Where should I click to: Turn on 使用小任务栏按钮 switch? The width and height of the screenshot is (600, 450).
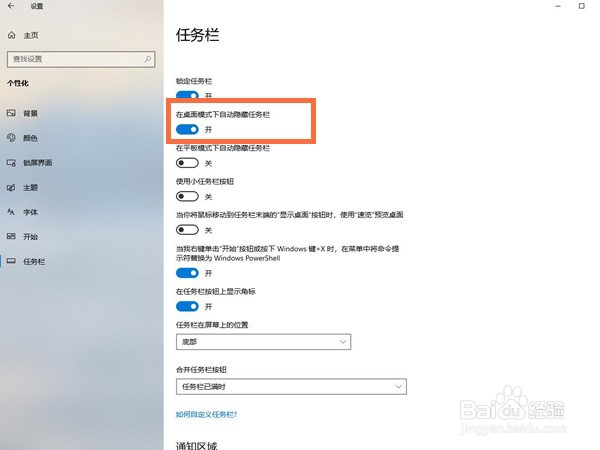pyautogui.click(x=187, y=197)
